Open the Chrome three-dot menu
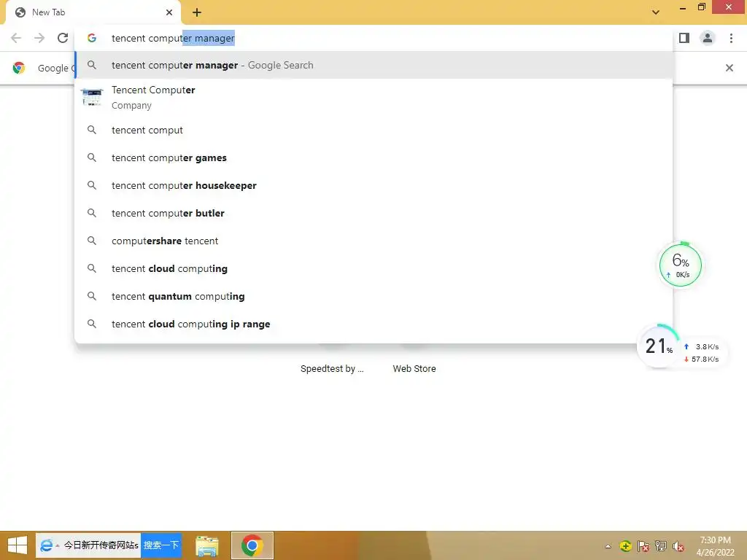 tap(731, 38)
